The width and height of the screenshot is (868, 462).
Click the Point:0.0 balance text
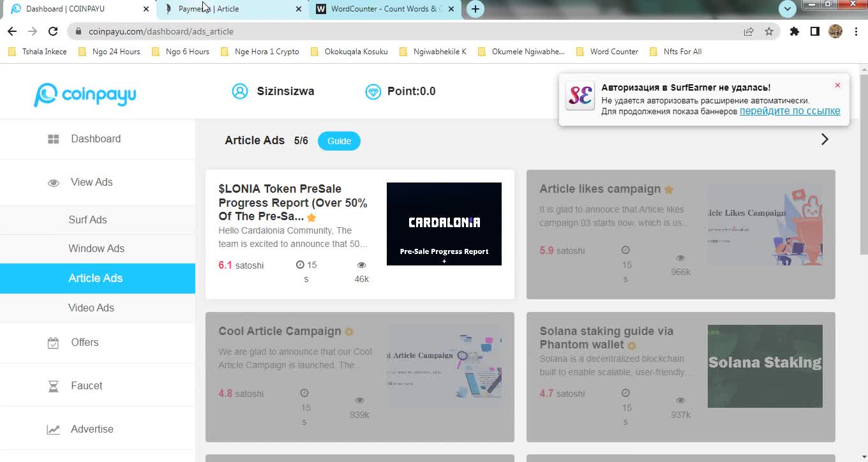411,91
